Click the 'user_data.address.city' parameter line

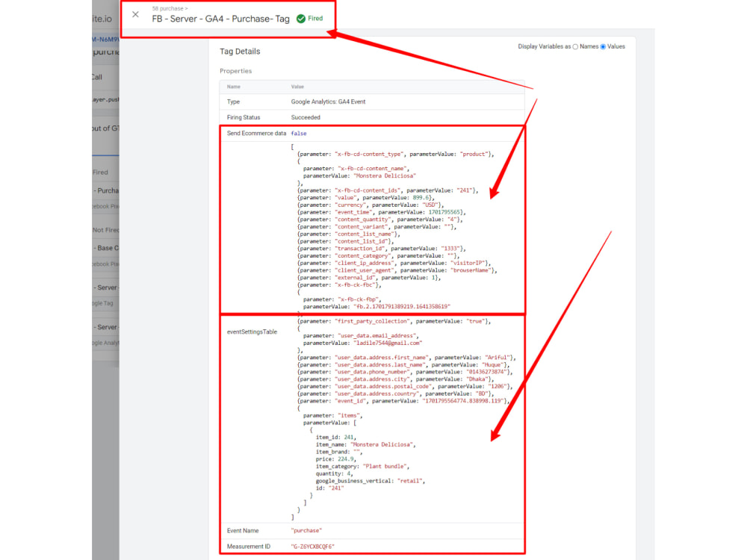click(395, 379)
